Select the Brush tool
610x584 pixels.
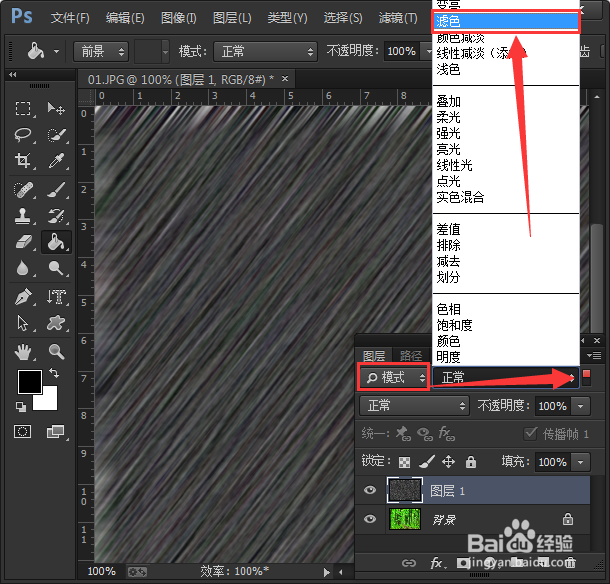tap(56, 190)
